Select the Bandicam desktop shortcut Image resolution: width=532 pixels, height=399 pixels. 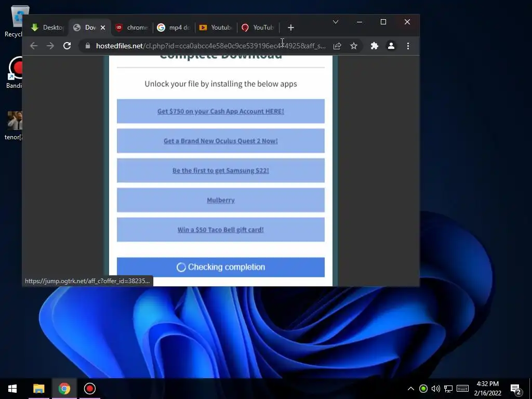[15, 72]
